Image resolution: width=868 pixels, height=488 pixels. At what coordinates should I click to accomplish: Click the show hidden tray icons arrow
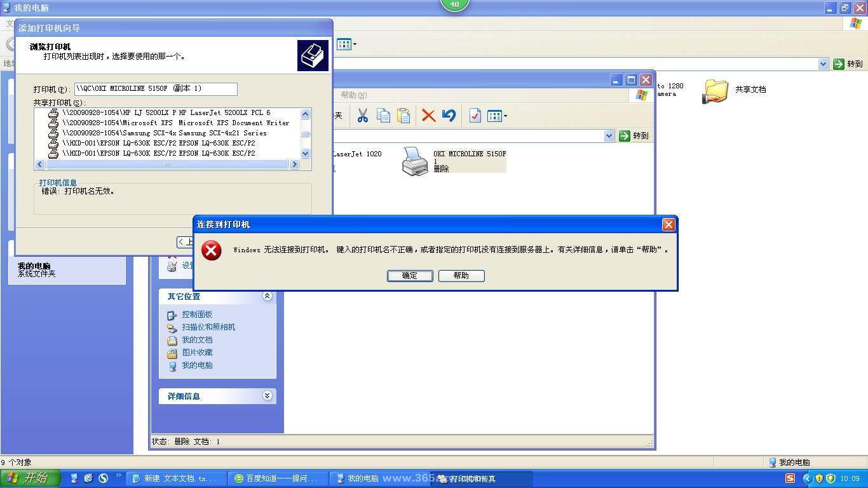[x=807, y=478]
